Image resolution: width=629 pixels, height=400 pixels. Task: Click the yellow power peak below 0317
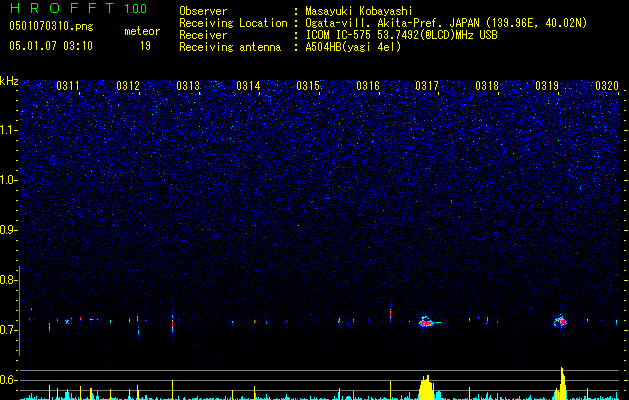point(426,388)
